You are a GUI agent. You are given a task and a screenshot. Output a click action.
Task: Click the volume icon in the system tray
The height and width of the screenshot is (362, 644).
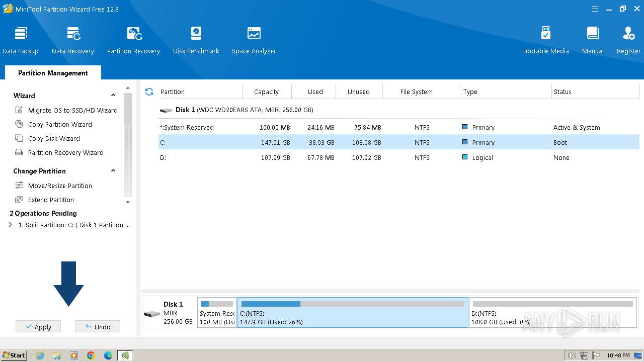point(572,355)
